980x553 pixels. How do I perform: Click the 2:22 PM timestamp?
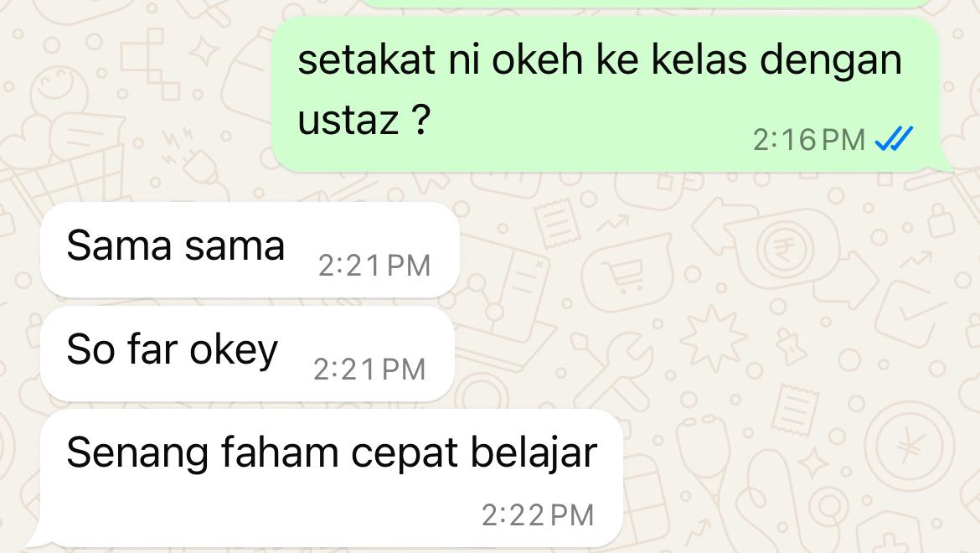click(x=538, y=515)
